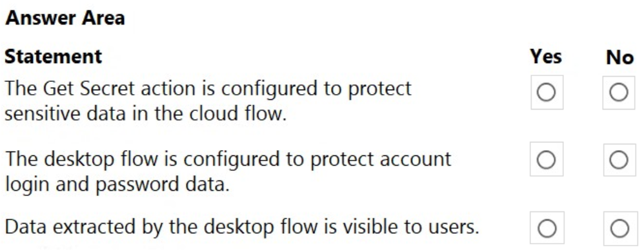Choose No for desktop flow protects login data
The width and height of the screenshot is (644, 250).
pos(619,160)
